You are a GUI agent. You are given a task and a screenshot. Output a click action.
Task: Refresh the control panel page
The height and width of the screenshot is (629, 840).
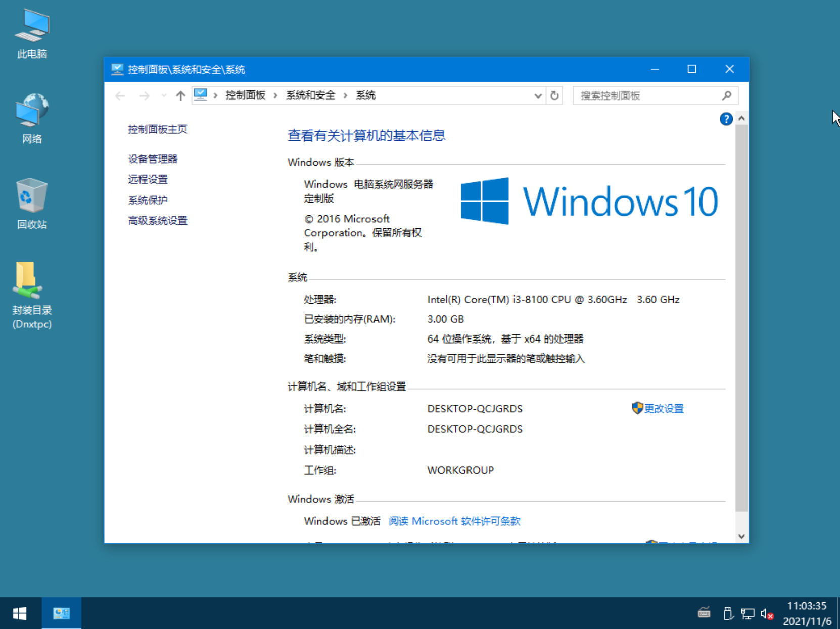tap(554, 95)
